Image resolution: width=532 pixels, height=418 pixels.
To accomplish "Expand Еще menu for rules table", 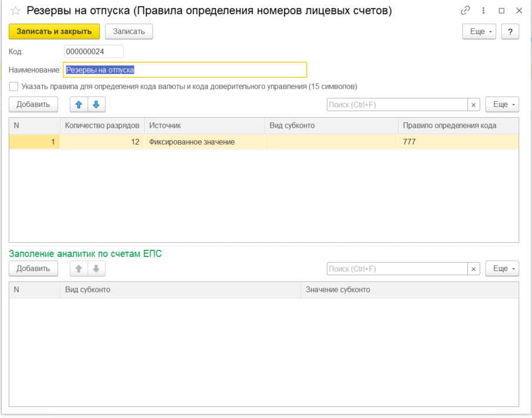I will coord(502,104).
